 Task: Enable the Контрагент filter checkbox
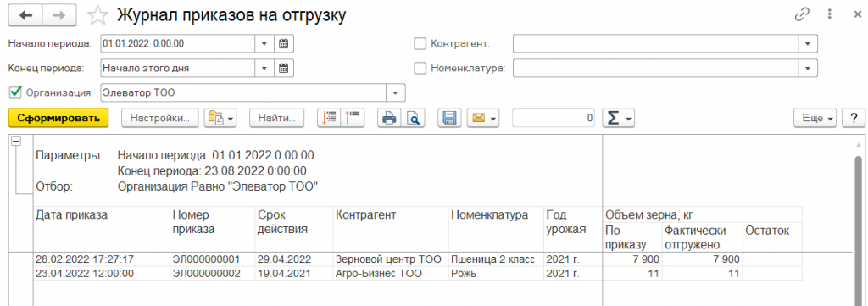[420, 43]
